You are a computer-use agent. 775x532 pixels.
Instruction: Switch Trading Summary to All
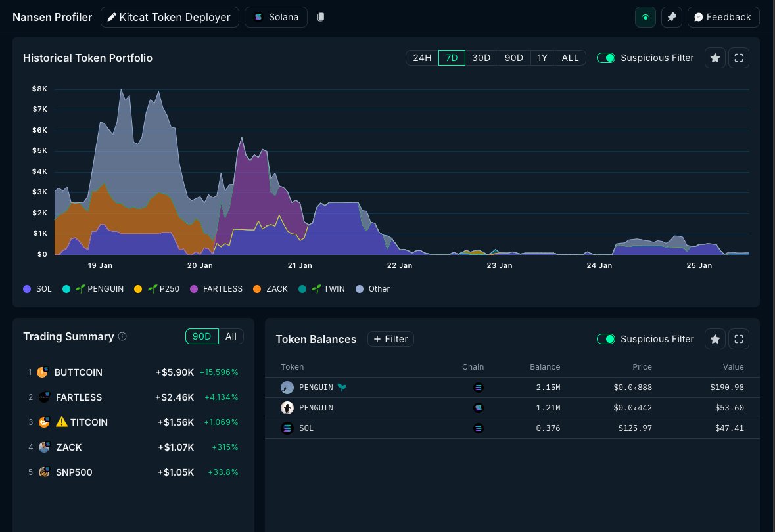(x=231, y=336)
